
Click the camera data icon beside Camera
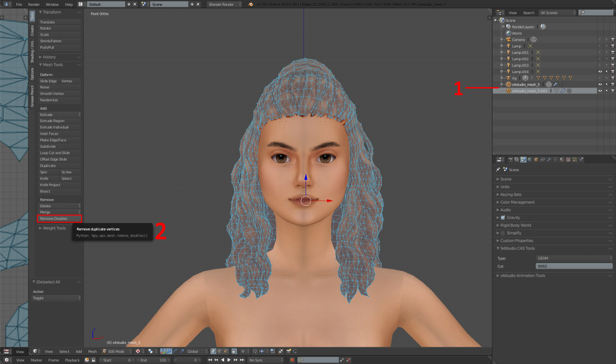coord(534,39)
